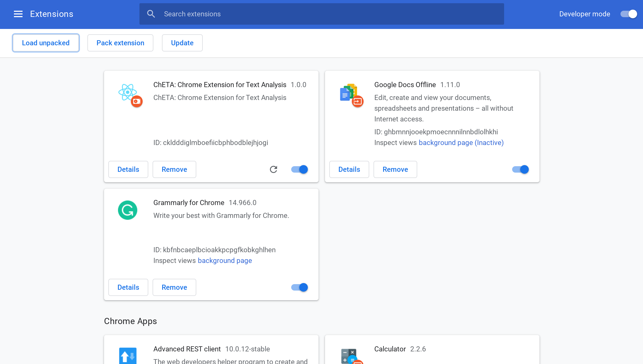Image resolution: width=643 pixels, height=364 pixels.
Task: Click Grammarly version 14.966.0 text
Action: 242,203
